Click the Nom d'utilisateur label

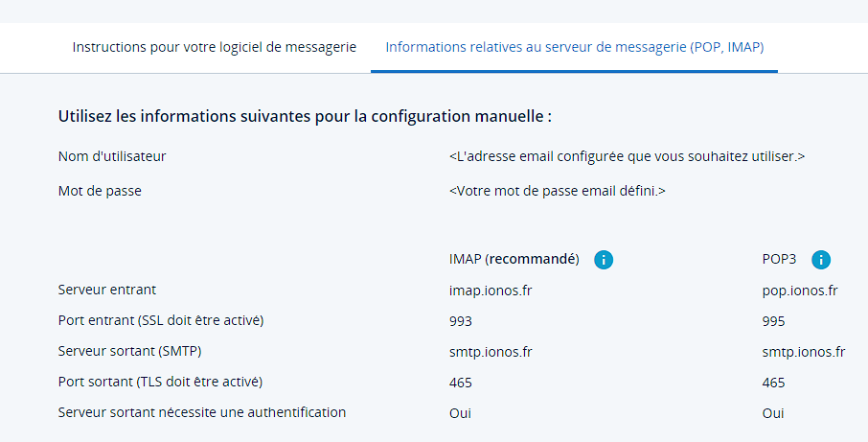click(113, 156)
